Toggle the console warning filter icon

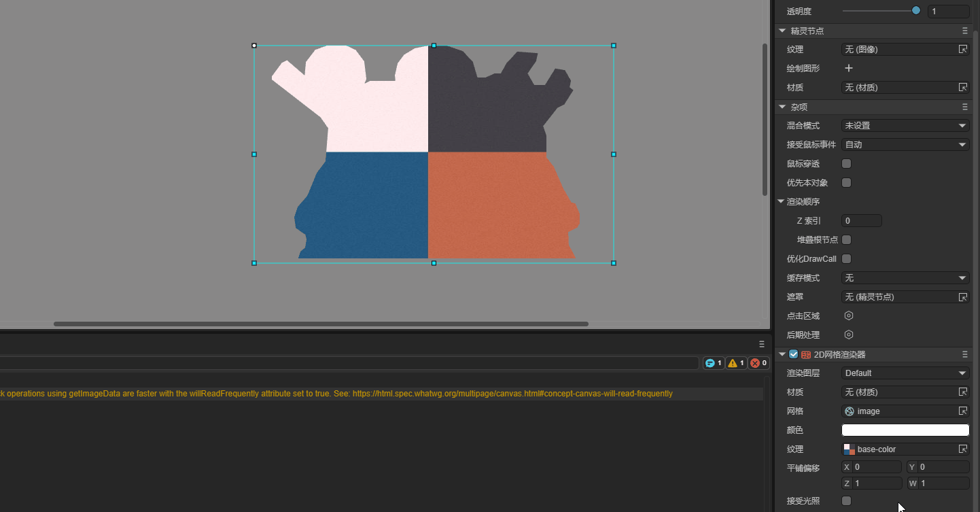[736, 363]
